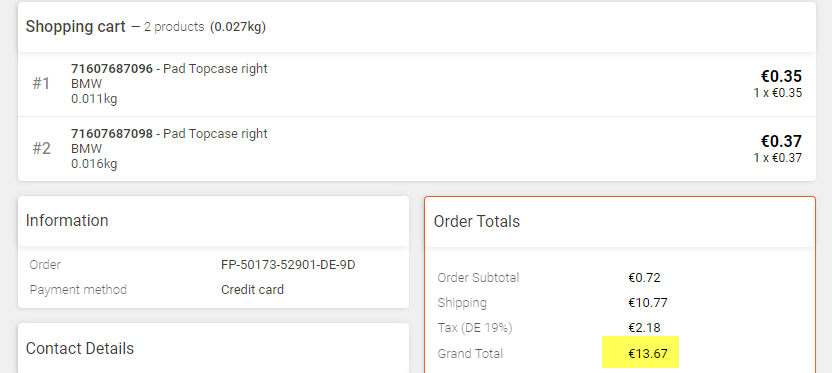Click the second item's BMW brand label
This screenshot has width=832, height=373.
(86, 149)
